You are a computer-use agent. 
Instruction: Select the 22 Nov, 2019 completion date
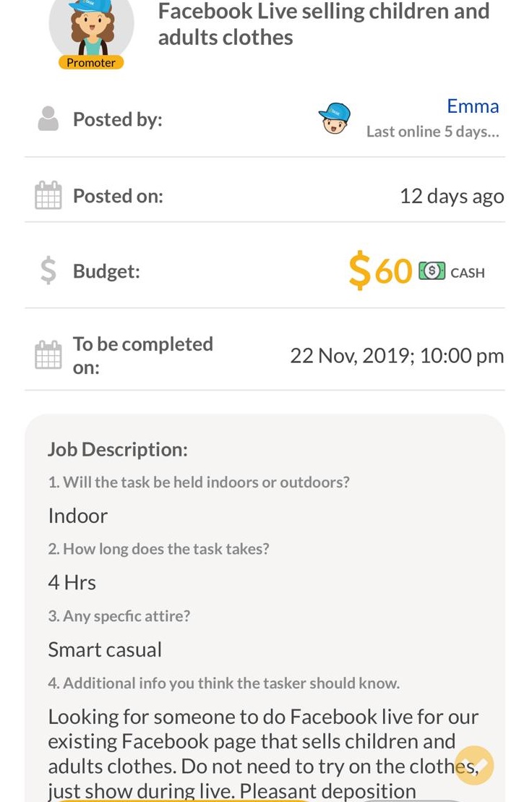397,356
